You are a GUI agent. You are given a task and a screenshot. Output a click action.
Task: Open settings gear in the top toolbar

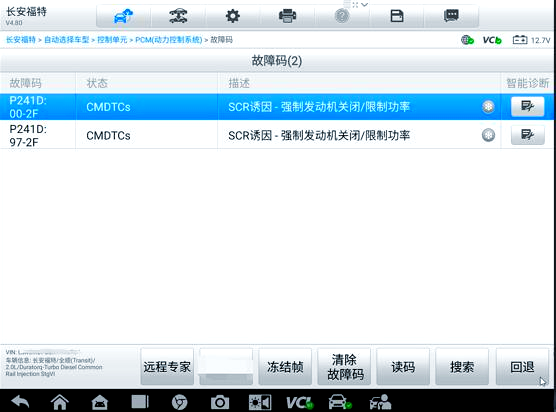pos(233,16)
